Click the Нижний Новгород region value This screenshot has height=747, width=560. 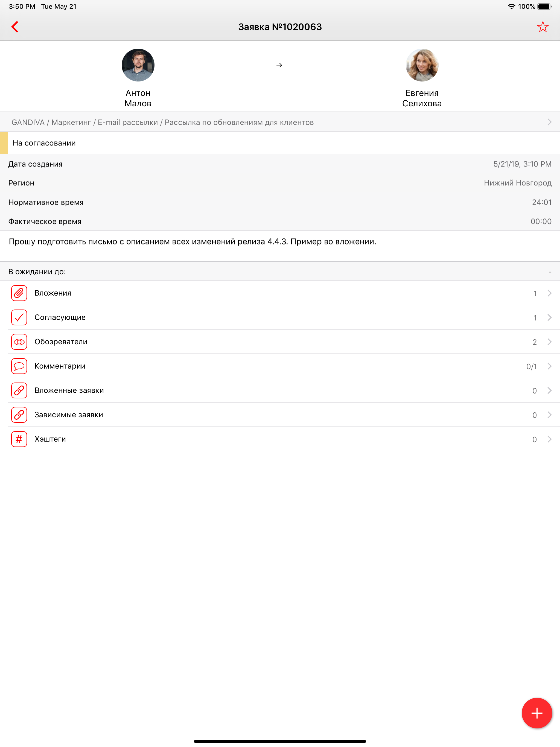(517, 183)
